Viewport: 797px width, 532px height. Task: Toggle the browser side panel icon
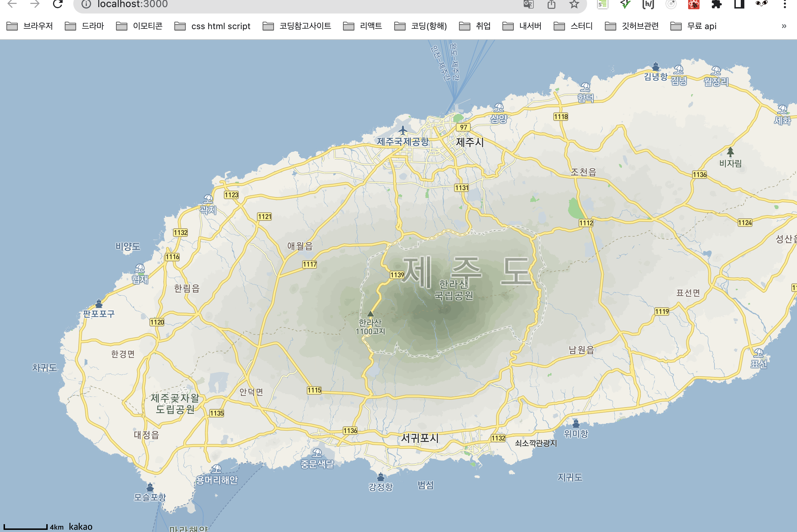739,4
